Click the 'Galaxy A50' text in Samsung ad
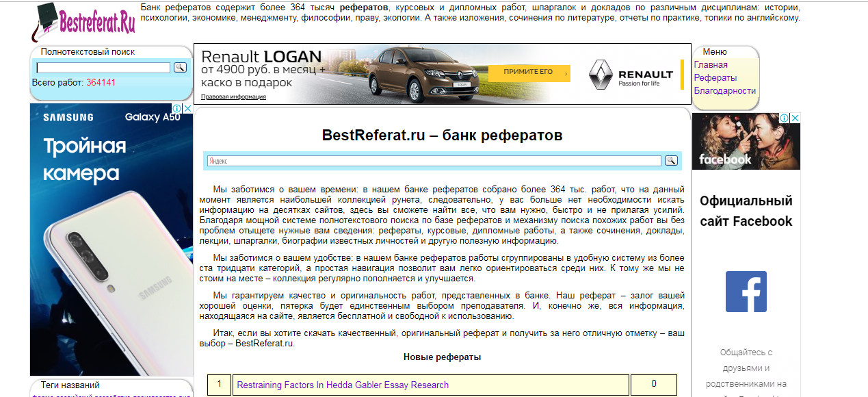The width and height of the screenshot is (868, 397). (153, 117)
